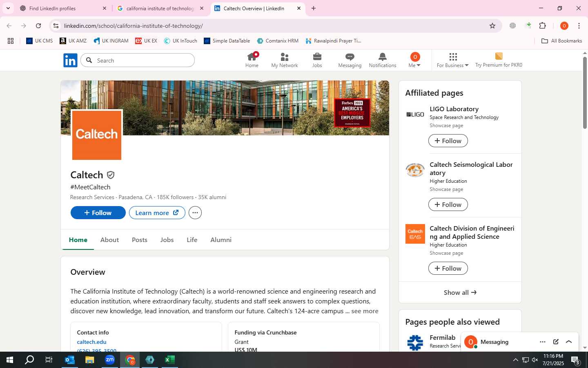
Task: Open Comtanix HRM bookmark
Action: 278,41
